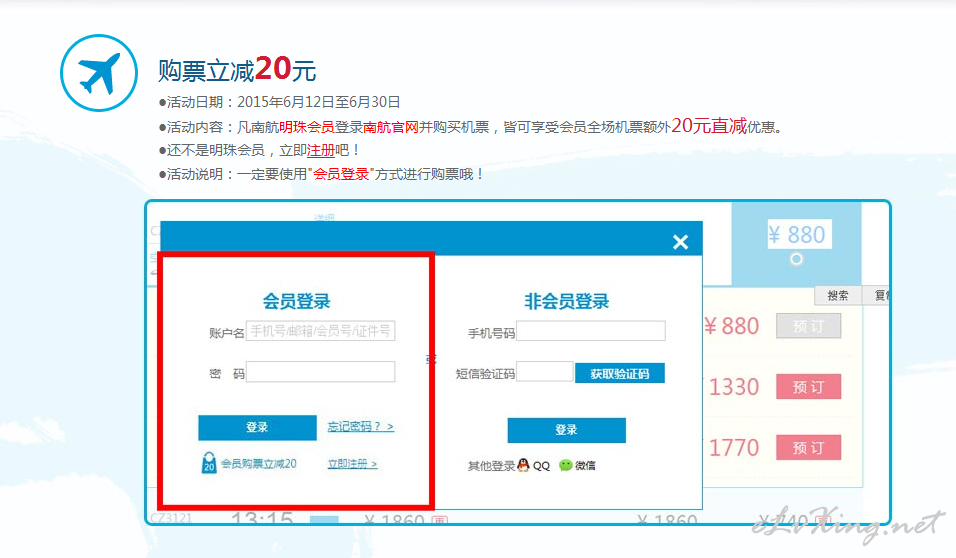Select the radio button under ¥ 880

796,259
